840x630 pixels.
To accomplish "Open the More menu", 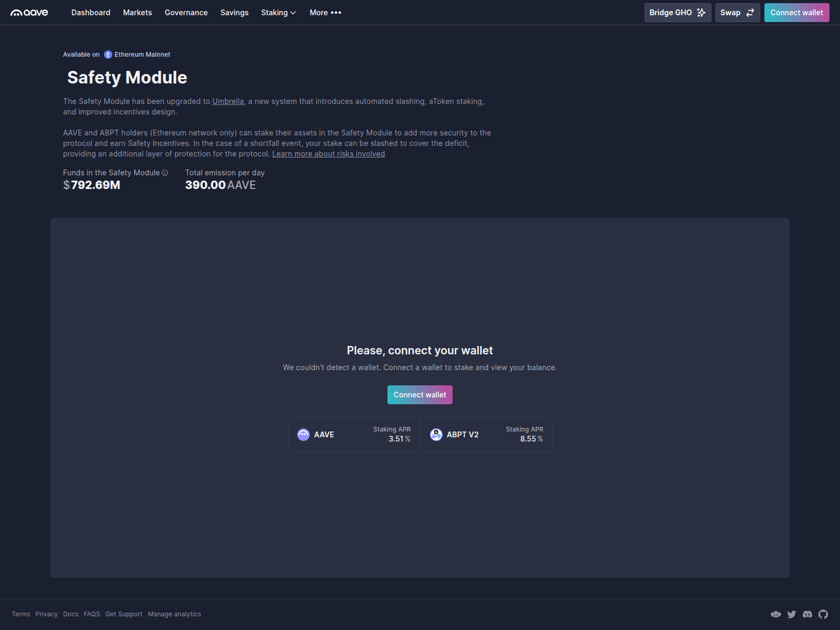I will [325, 13].
